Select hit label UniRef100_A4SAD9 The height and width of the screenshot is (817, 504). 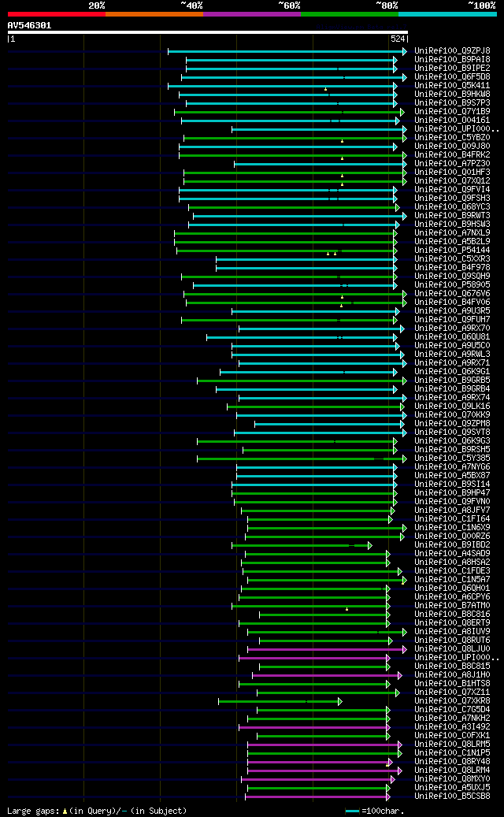pos(452,553)
